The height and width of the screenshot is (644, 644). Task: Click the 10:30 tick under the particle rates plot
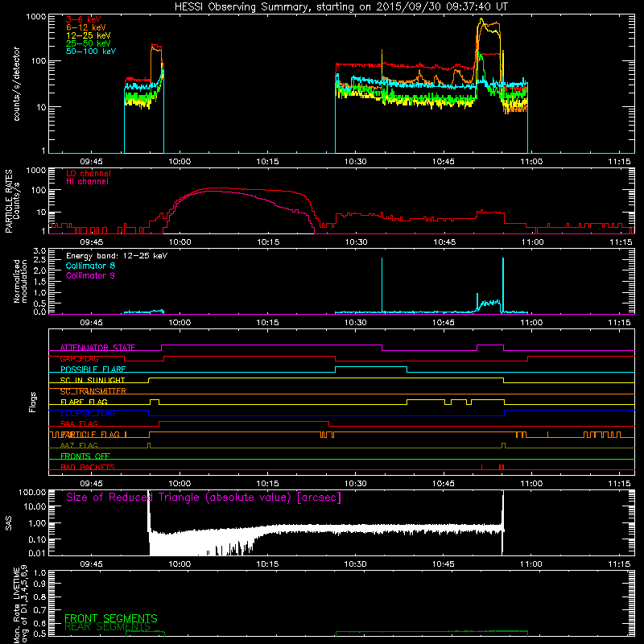coord(356,242)
